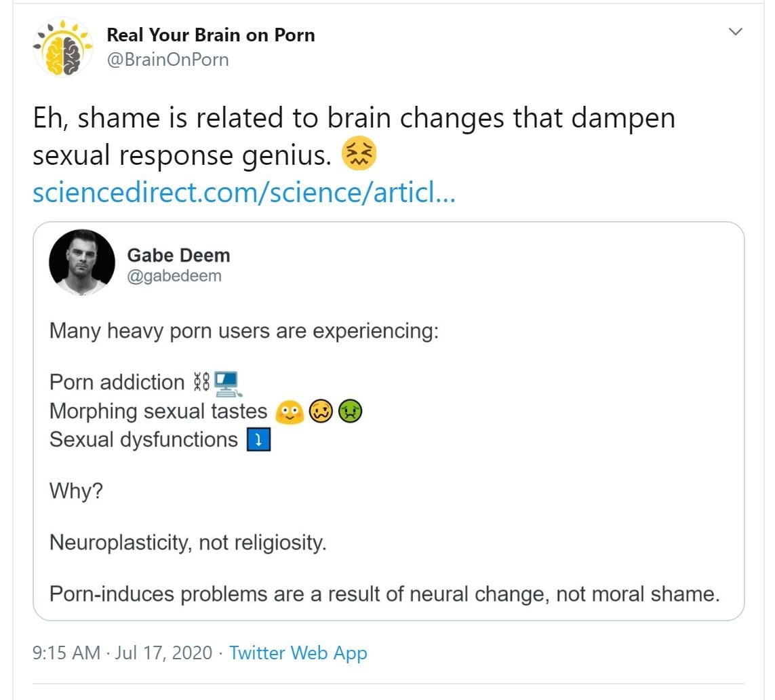Click the @gabedeem handle

click(174, 276)
